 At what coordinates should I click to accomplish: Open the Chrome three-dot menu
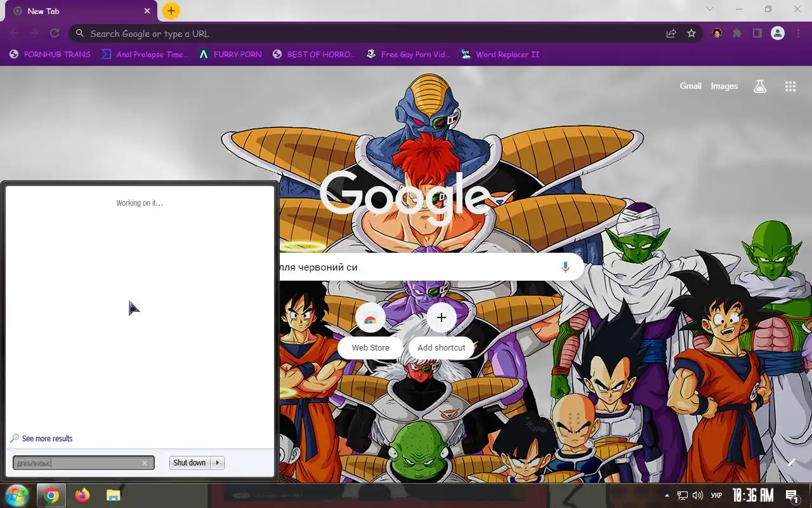(x=798, y=34)
